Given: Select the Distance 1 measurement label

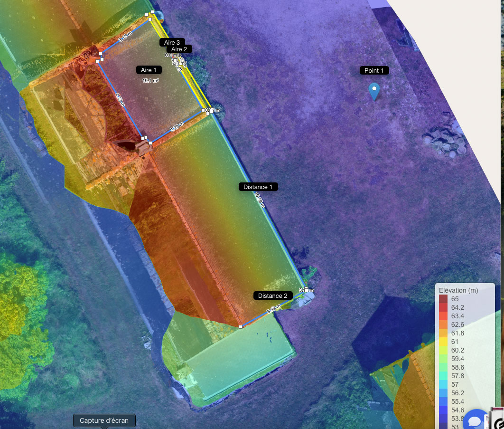Looking at the screenshot, I should click(258, 187).
